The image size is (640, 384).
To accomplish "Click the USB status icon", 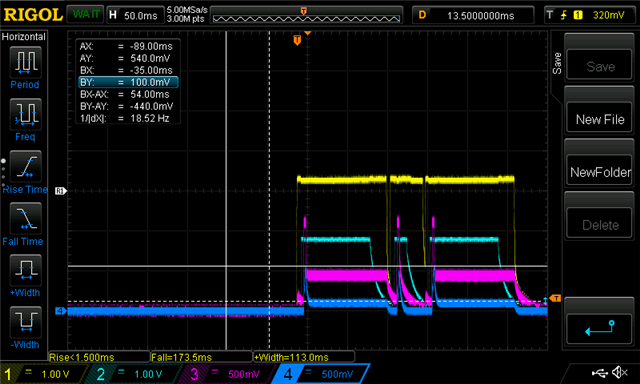I will coord(599,372).
